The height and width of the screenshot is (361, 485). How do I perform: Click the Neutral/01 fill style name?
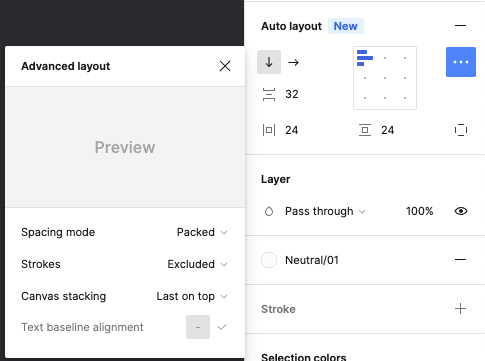[312, 260]
